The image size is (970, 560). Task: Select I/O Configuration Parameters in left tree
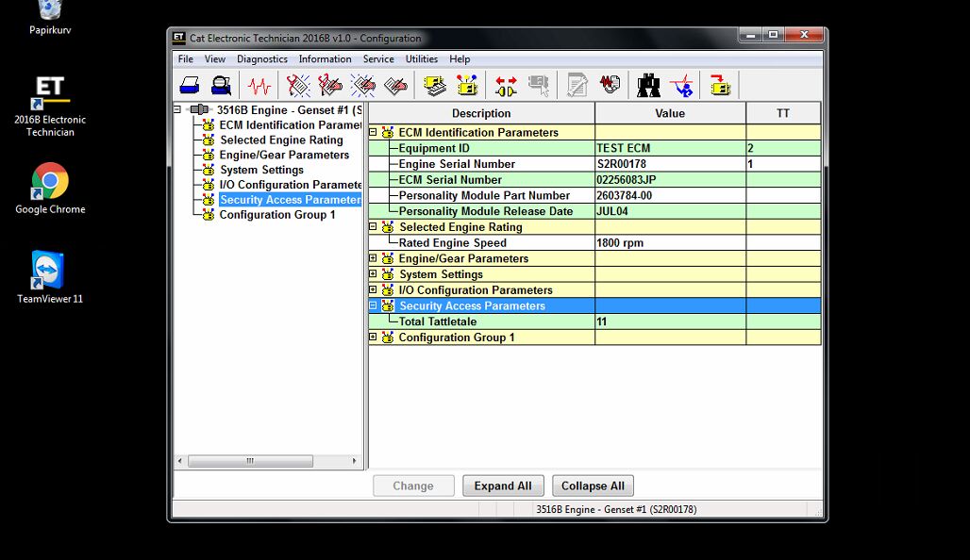[290, 184]
